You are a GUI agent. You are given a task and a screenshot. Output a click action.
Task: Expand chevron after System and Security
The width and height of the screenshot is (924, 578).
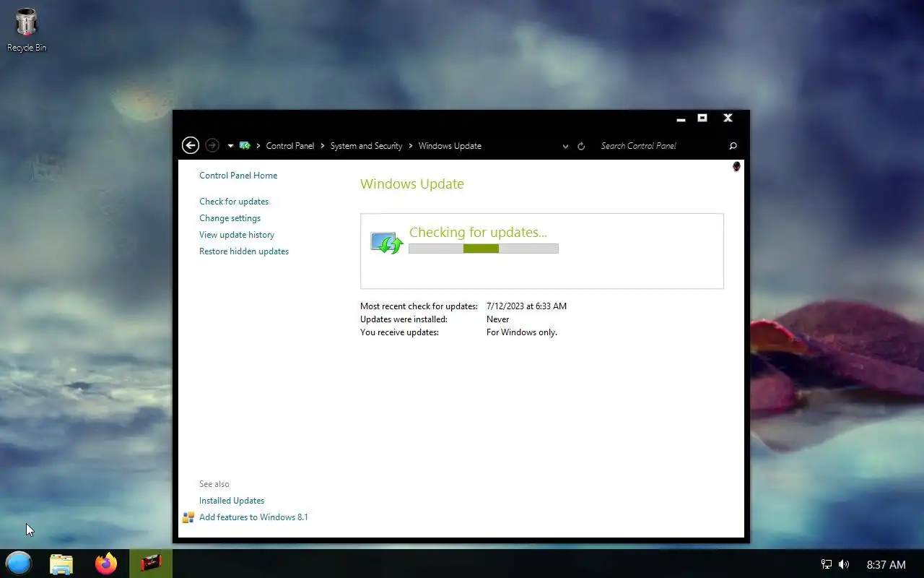tap(411, 146)
